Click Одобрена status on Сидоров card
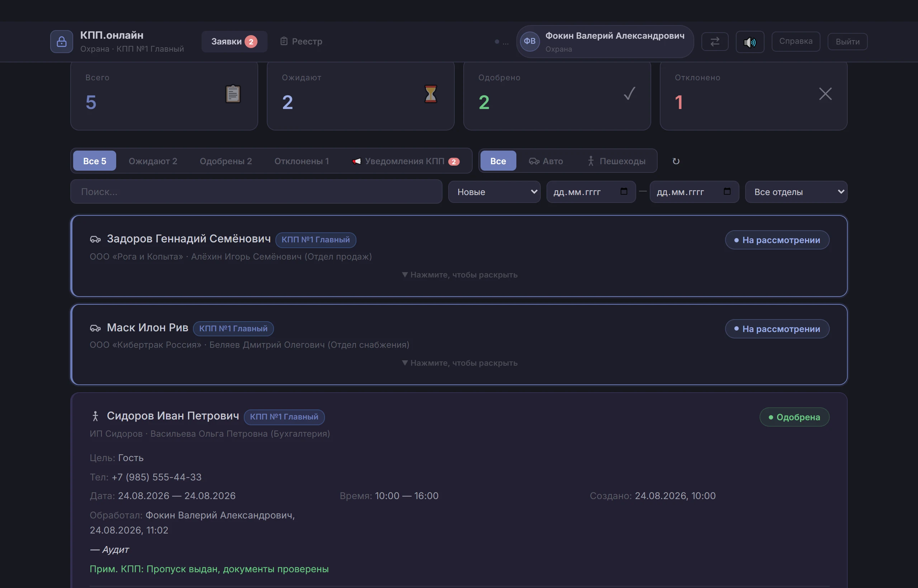 pyautogui.click(x=794, y=417)
